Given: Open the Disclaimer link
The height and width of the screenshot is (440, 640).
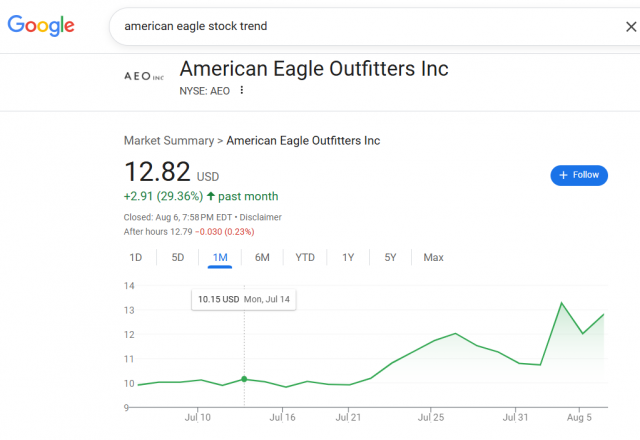Looking at the screenshot, I should 260,217.
